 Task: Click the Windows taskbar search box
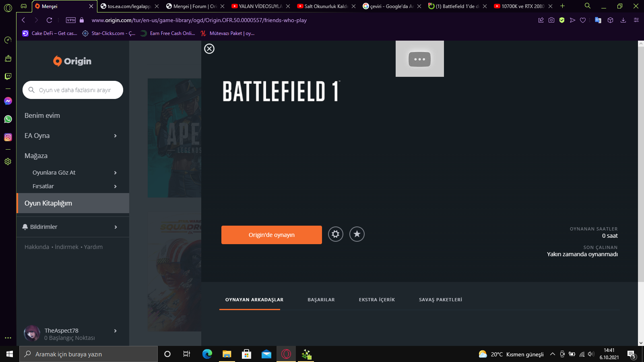[x=89, y=354]
